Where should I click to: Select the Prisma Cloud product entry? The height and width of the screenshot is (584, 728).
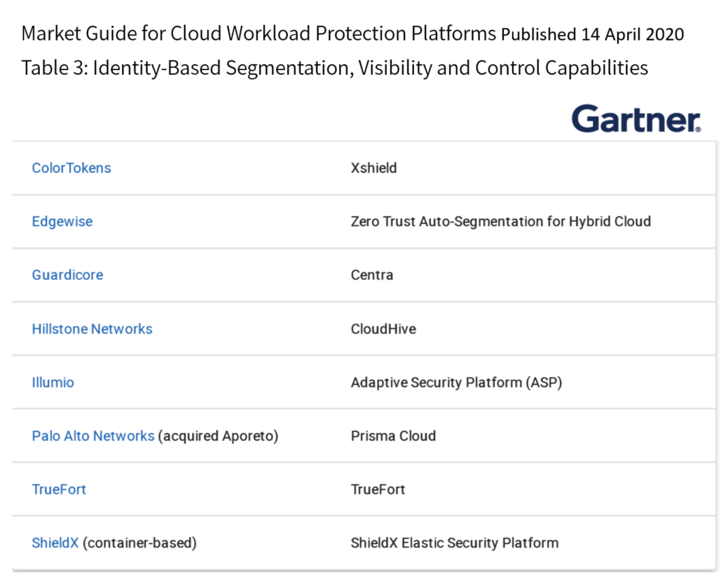pyautogui.click(x=393, y=436)
